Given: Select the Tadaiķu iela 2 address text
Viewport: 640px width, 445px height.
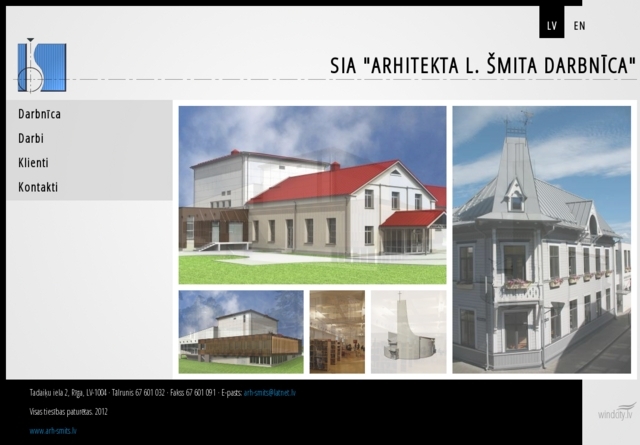Looking at the screenshot, I should [68, 393].
